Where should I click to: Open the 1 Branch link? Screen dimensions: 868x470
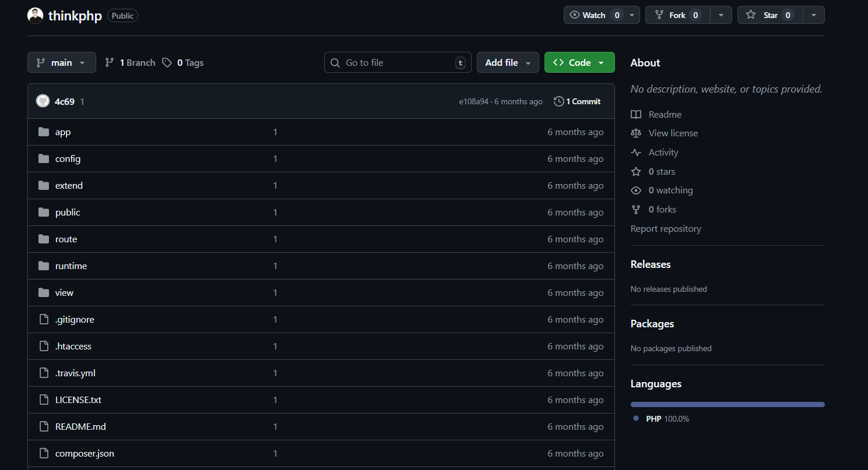tap(131, 63)
